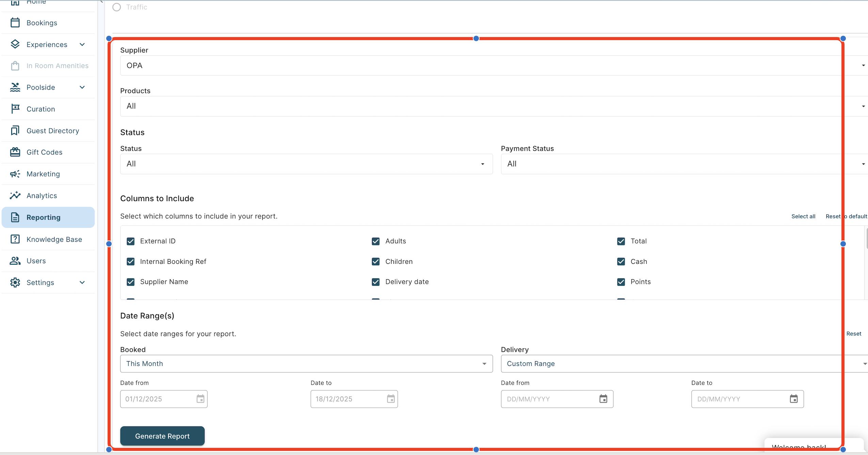Image resolution: width=868 pixels, height=455 pixels.
Task: Go to Knowledge Base menu item
Action: [54, 239]
